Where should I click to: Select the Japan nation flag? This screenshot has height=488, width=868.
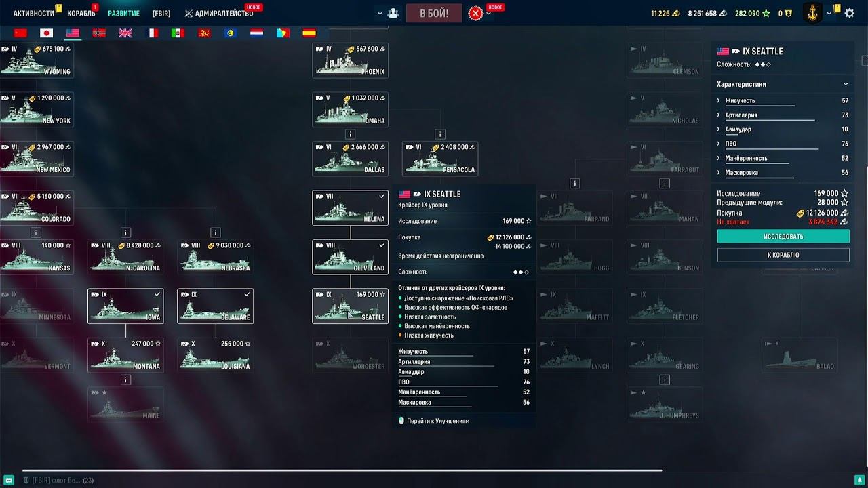click(x=47, y=33)
